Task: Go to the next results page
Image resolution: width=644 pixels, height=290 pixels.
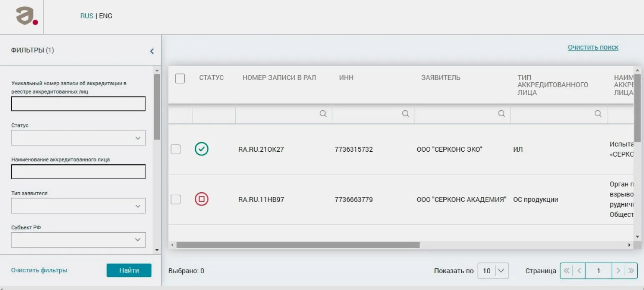Action: pos(618,271)
